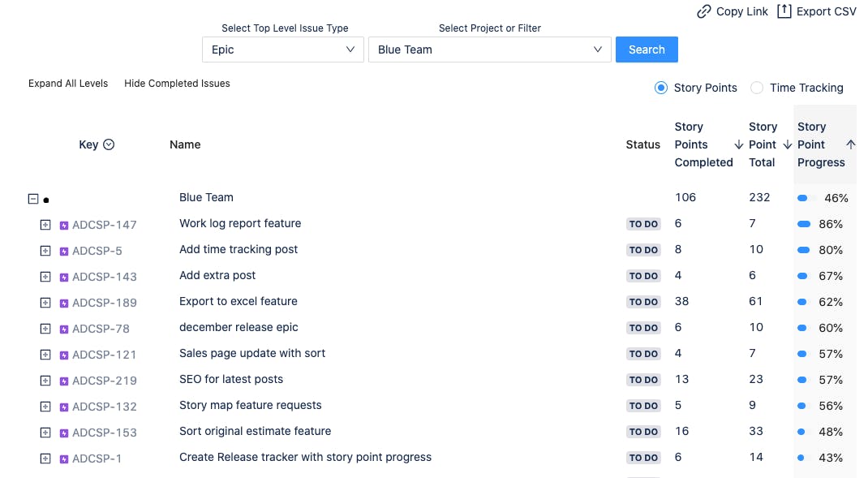Expand the ADCSP-143 row
The image size is (868, 478).
point(45,277)
